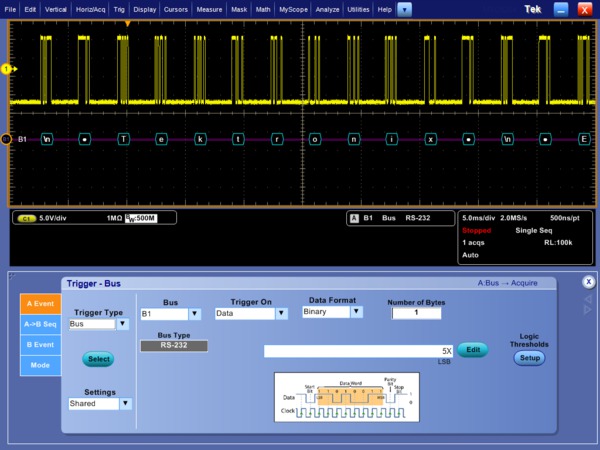600x450 pixels.
Task: Click the menu bar dropdown arrow button
Action: 403,9
